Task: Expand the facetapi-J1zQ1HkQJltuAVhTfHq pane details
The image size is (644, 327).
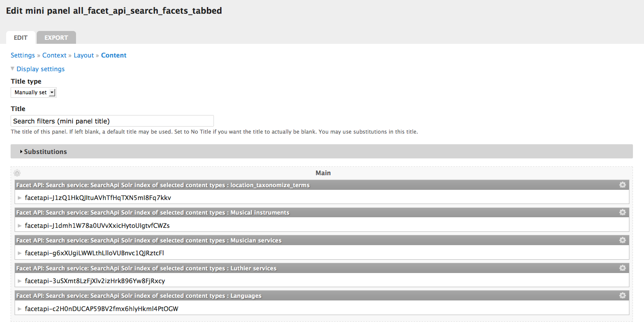Action: 19,197
